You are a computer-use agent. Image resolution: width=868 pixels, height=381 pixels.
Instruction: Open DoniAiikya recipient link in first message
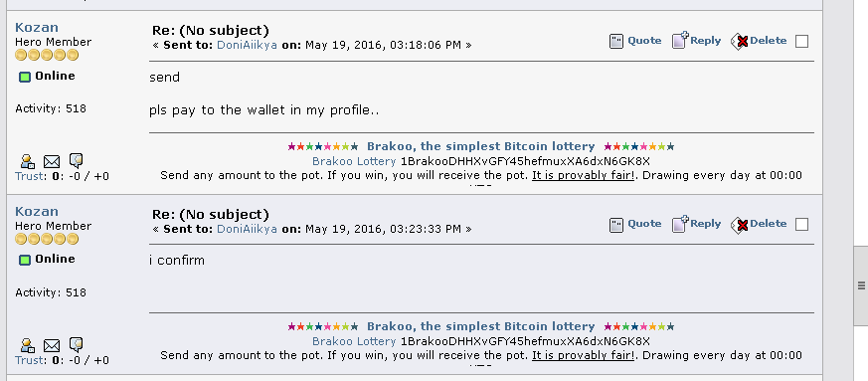tap(247, 45)
